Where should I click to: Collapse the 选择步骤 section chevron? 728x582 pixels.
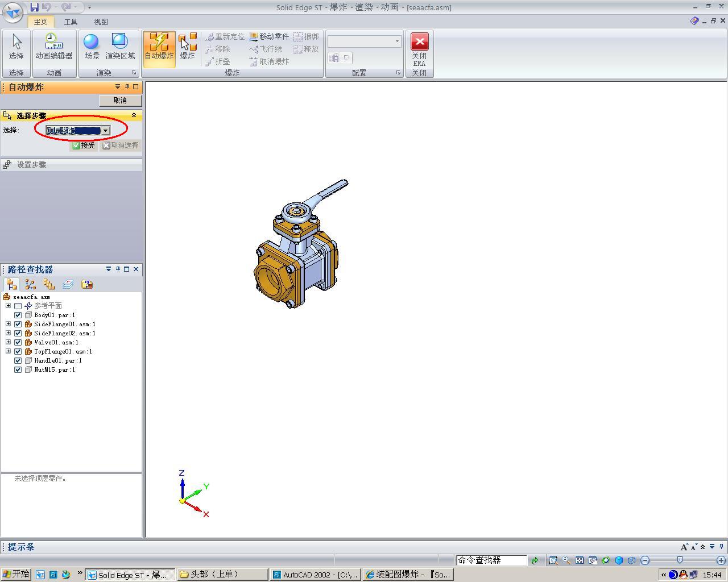[134, 115]
